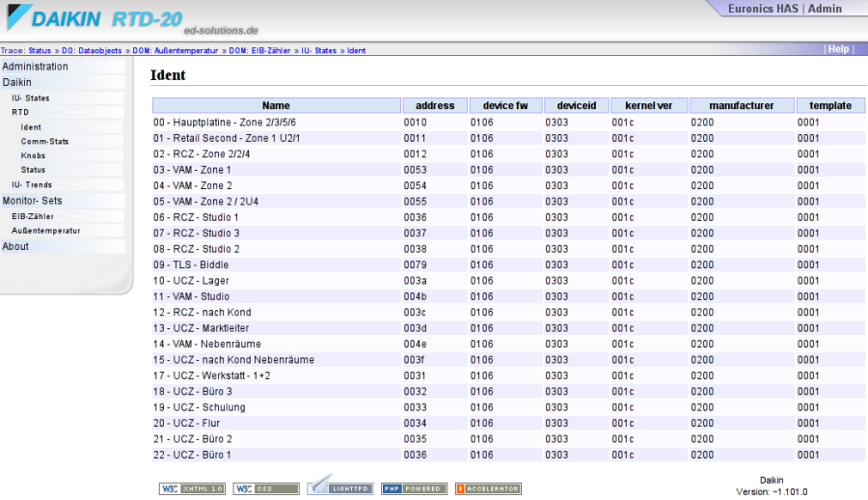Image resolution: width=868 pixels, height=500 pixels.
Task: Select row '07 - RCZ - Studio 3'
Action: point(508,233)
